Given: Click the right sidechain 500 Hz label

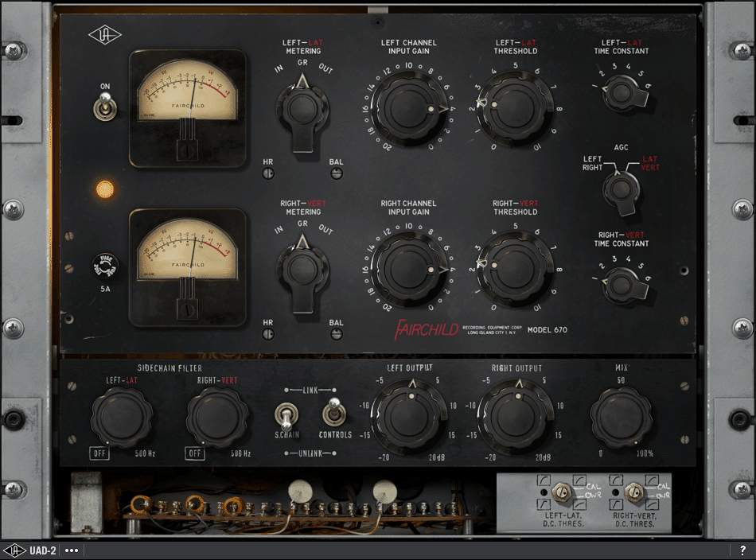Looking at the screenshot, I should click(x=240, y=453).
